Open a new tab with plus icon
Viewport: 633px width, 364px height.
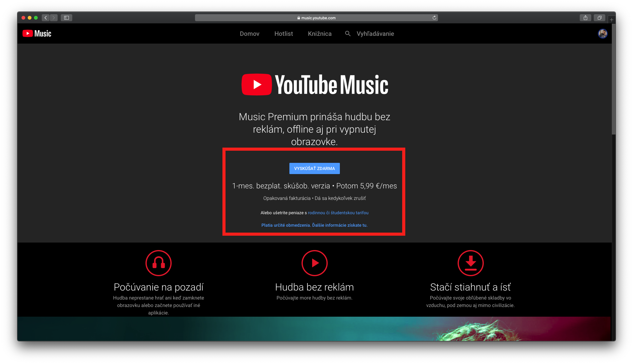pyautogui.click(x=612, y=20)
